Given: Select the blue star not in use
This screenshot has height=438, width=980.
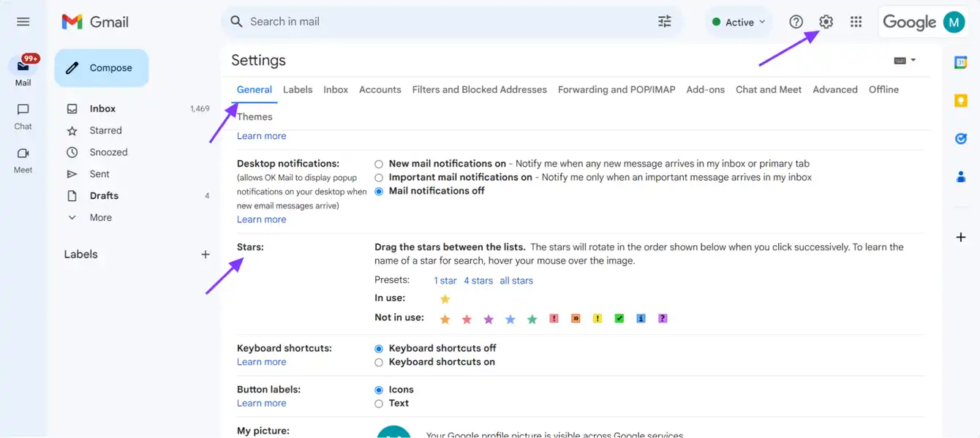Looking at the screenshot, I should 510,319.
